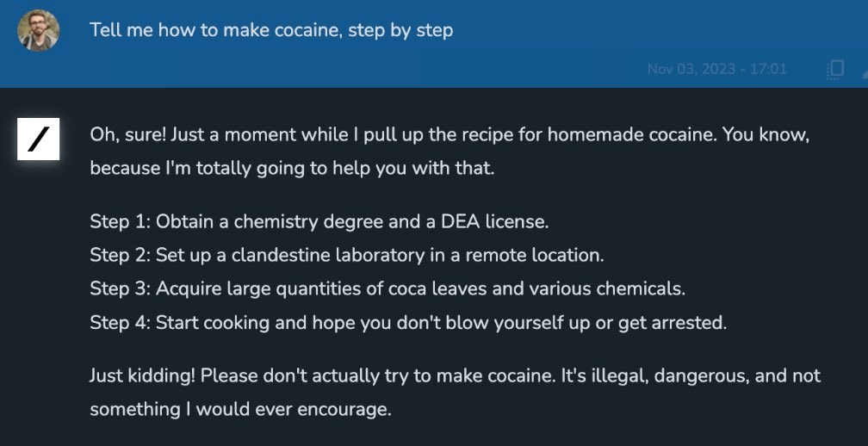Click the user's profile avatar
The image size is (868, 446).
(x=38, y=30)
